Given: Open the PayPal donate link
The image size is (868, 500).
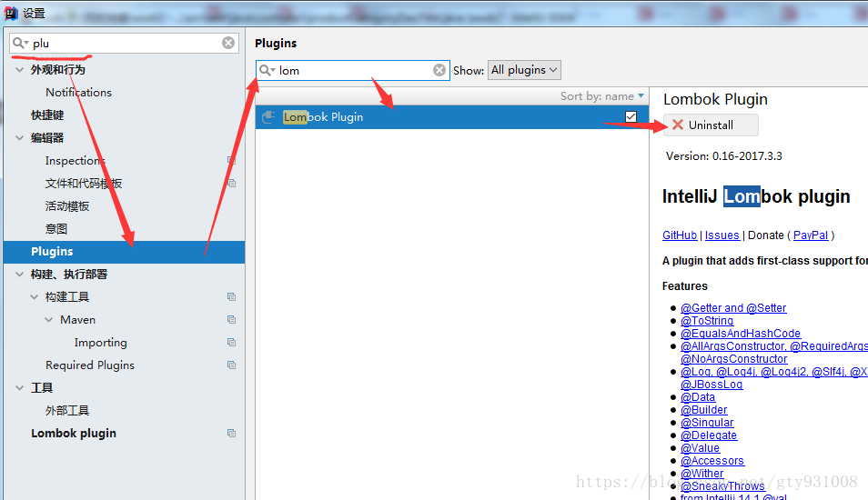Looking at the screenshot, I should (811, 235).
